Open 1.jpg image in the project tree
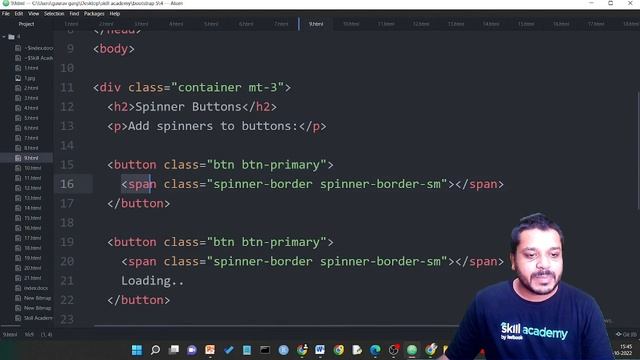The height and width of the screenshot is (360, 640). tap(29, 78)
